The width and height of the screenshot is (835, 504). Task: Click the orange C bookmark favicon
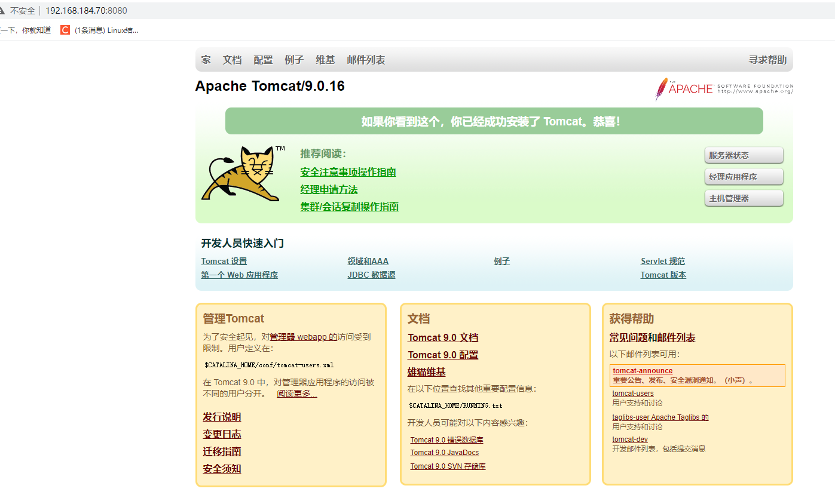click(x=65, y=30)
